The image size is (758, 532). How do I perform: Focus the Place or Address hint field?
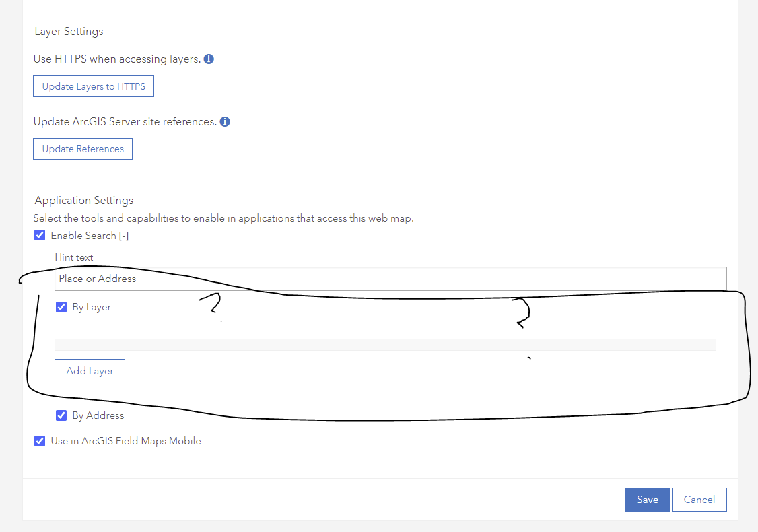[x=390, y=279]
